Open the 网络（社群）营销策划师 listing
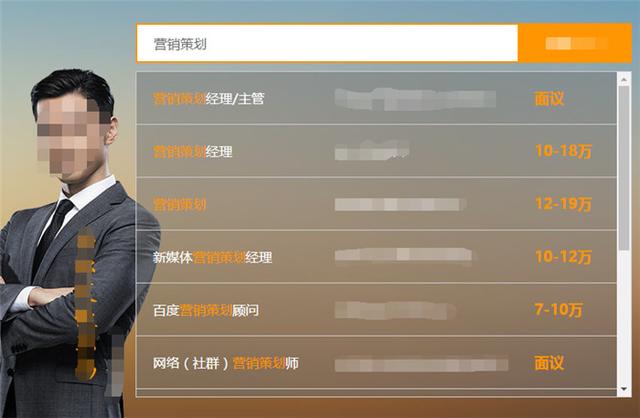Viewport: 640px width, 418px height. pos(376,362)
